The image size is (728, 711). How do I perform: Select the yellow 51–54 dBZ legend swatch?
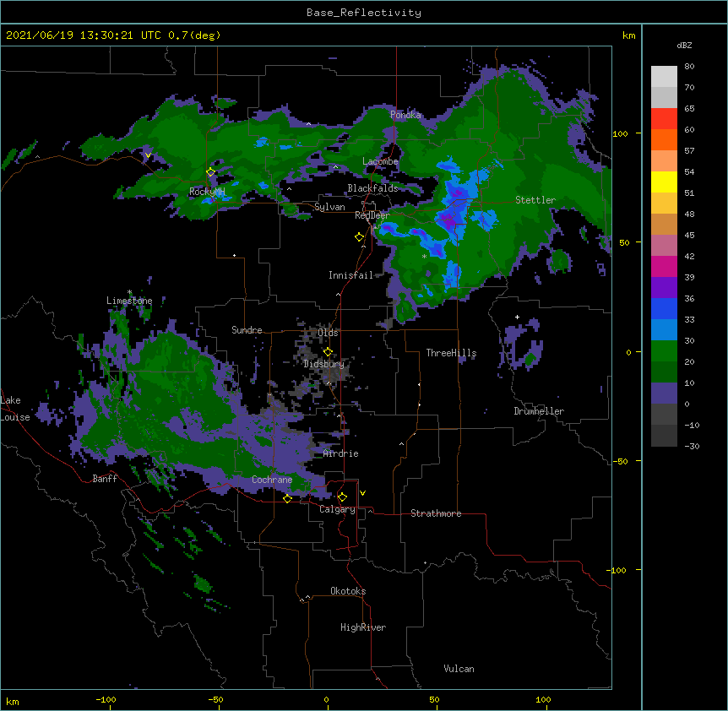pyautogui.click(x=664, y=182)
